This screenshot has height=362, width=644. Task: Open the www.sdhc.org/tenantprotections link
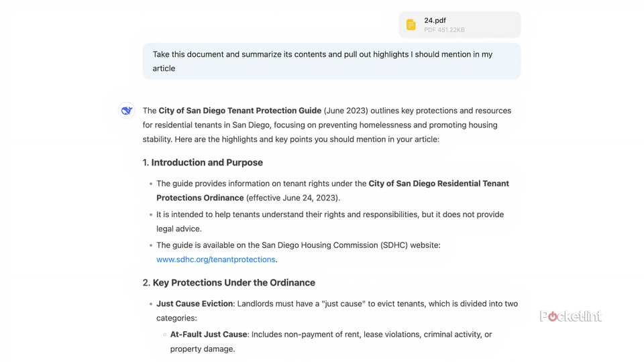(215, 259)
